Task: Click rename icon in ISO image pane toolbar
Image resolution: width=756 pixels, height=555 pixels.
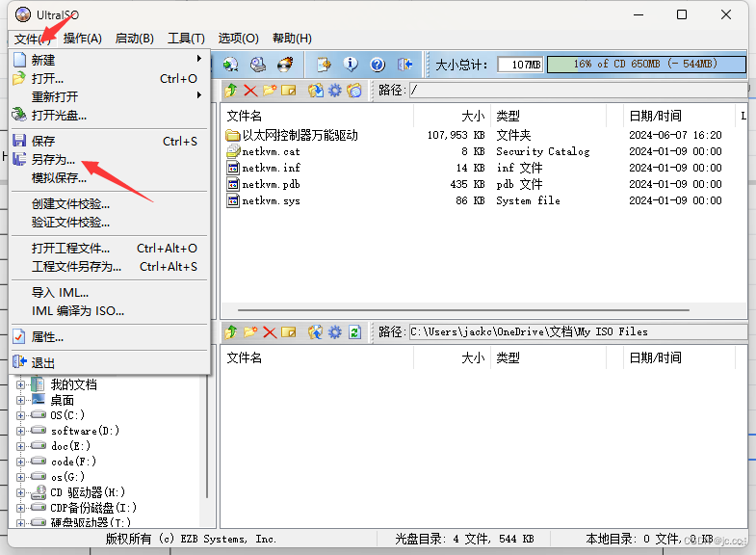Action: pyautogui.click(x=288, y=91)
